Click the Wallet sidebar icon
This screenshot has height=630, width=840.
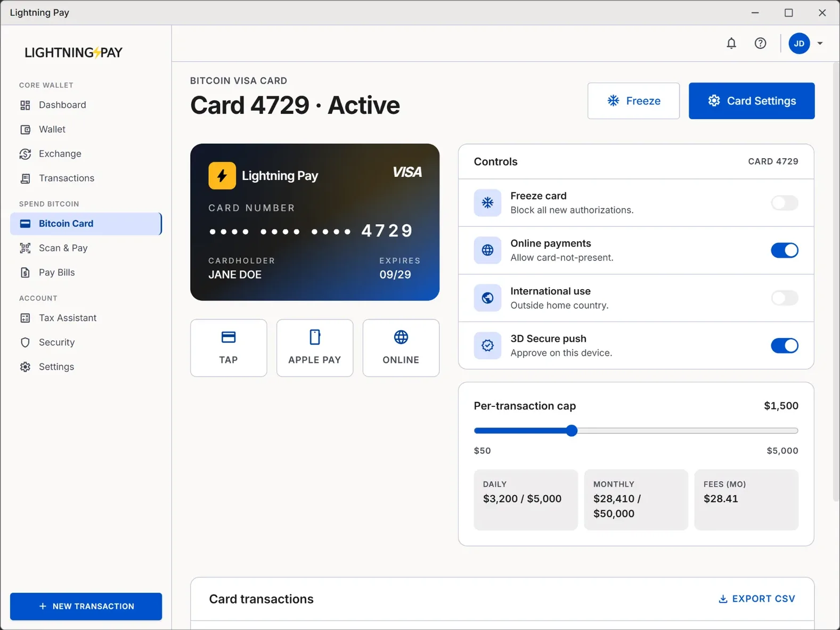point(25,129)
